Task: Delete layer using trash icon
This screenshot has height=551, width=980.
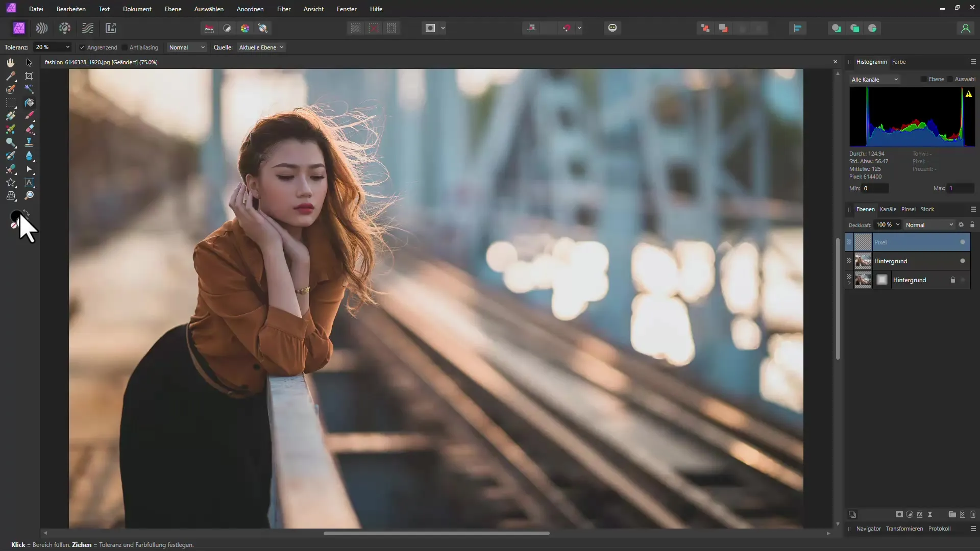Action: (x=973, y=514)
